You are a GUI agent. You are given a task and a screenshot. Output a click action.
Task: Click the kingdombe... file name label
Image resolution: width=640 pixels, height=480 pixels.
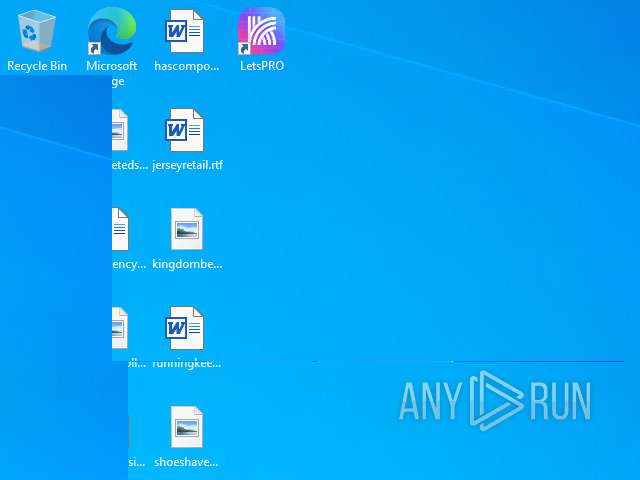tap(187, 264)
